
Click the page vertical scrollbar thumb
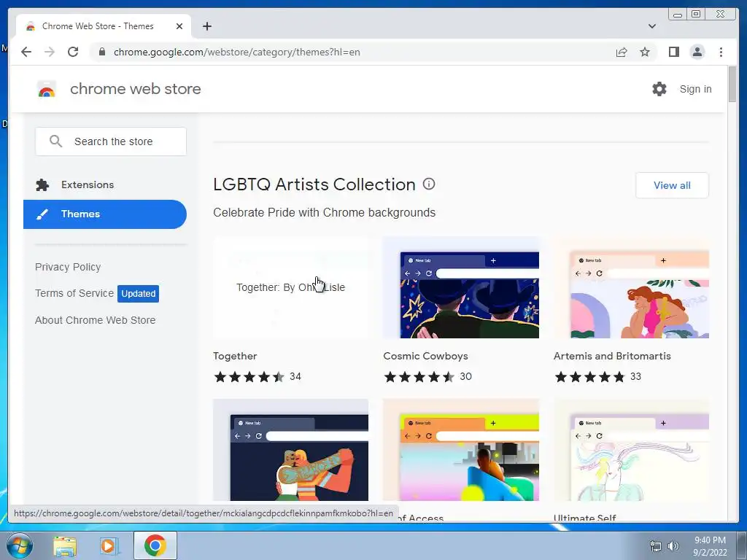coord(732,85)
